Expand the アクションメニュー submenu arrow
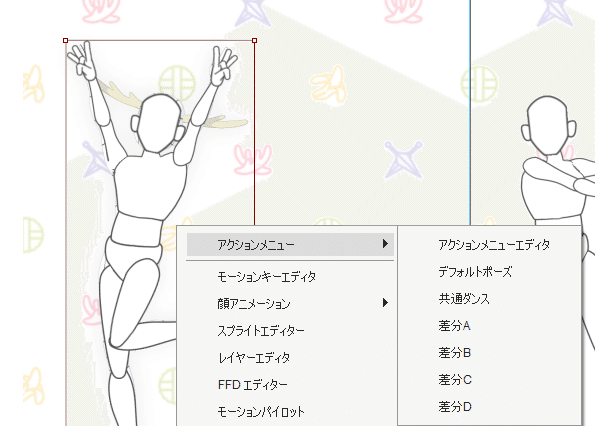595x426 pixels. (385, 244)
